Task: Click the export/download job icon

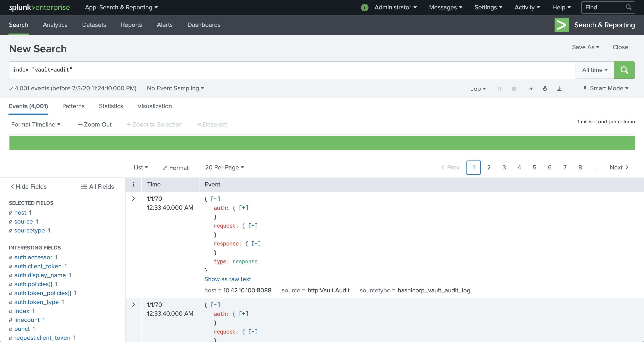Action: point(560,88)
